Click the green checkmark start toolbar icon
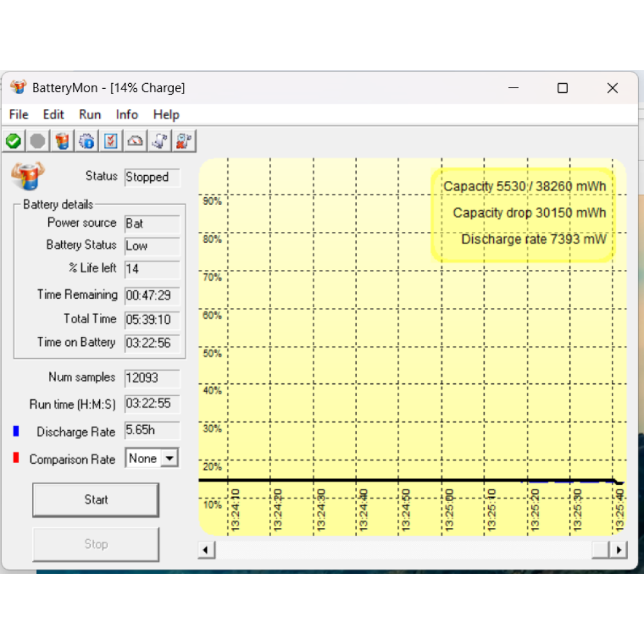This screenshot has height=644, width=644. (x=14, y=141)
